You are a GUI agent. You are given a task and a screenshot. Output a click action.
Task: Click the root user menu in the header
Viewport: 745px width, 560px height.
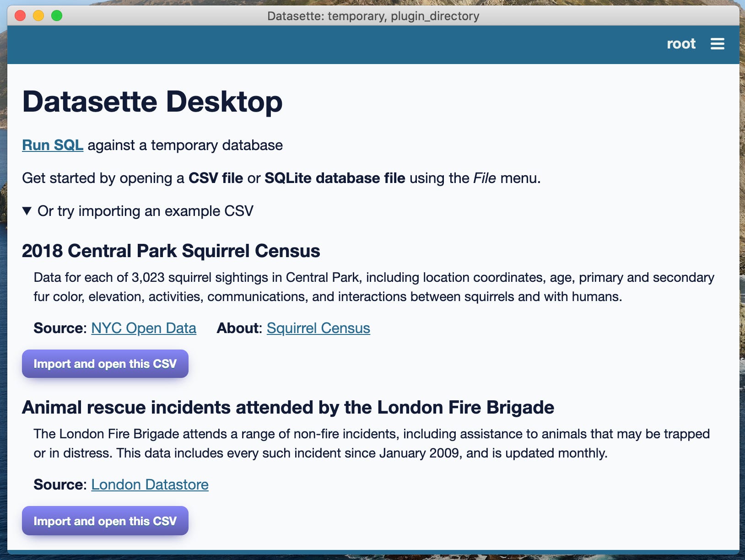(x=681, y=44)
